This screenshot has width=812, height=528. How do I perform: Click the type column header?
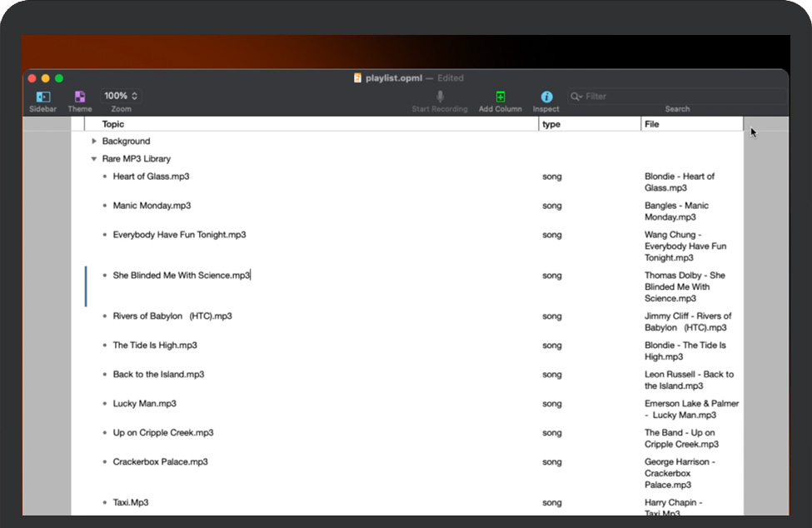pyautogui.click(x=551, y=124)
